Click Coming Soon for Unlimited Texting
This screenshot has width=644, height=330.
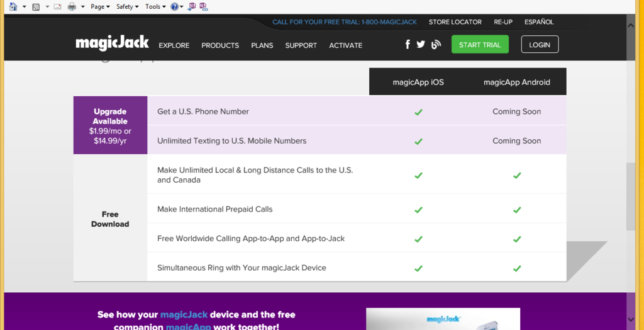point(517,140)
